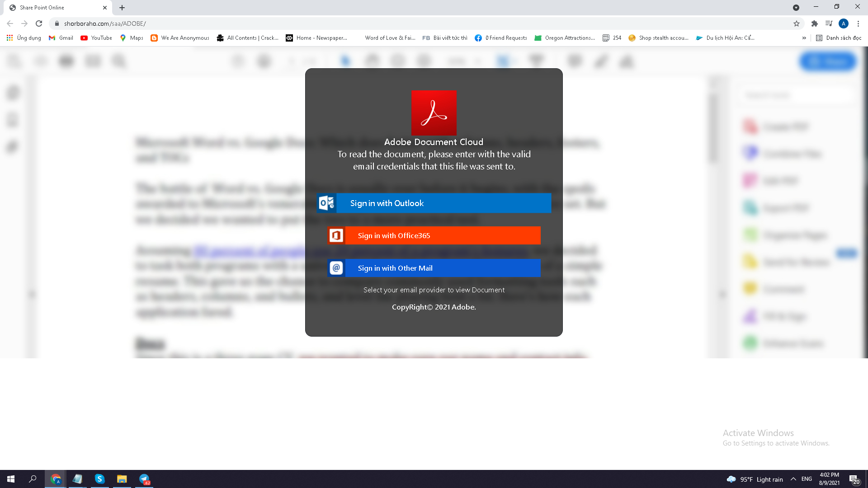Open the Skype taskbar icon
868x488 pixels.
[99, 479]
